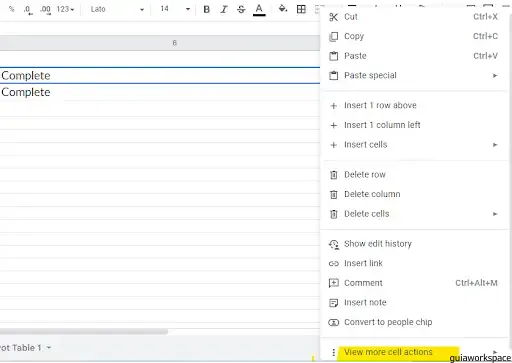
Task: Click three-dot icon beside View more cell actions
Action: click(333, 352)
